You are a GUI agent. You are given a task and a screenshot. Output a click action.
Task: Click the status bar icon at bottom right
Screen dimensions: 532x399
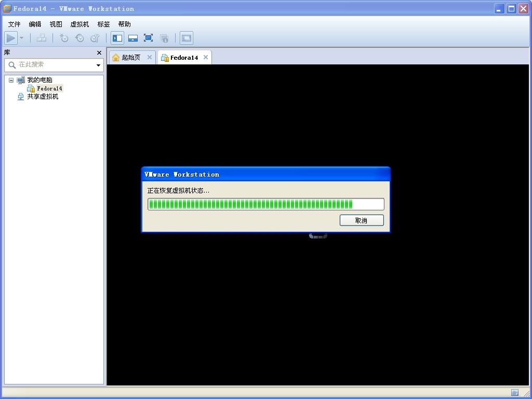515,393
